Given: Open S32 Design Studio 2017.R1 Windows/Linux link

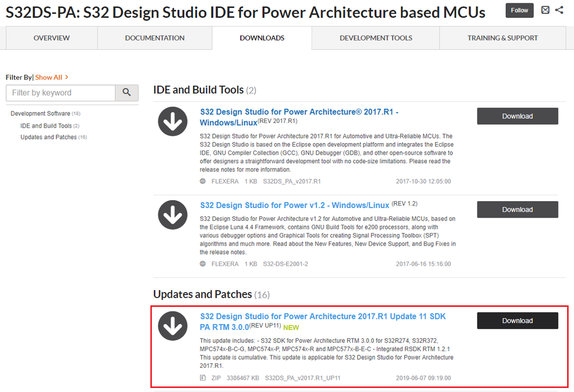Looking at the screenshot, I should pyautogui.click(x=299, y=117).
